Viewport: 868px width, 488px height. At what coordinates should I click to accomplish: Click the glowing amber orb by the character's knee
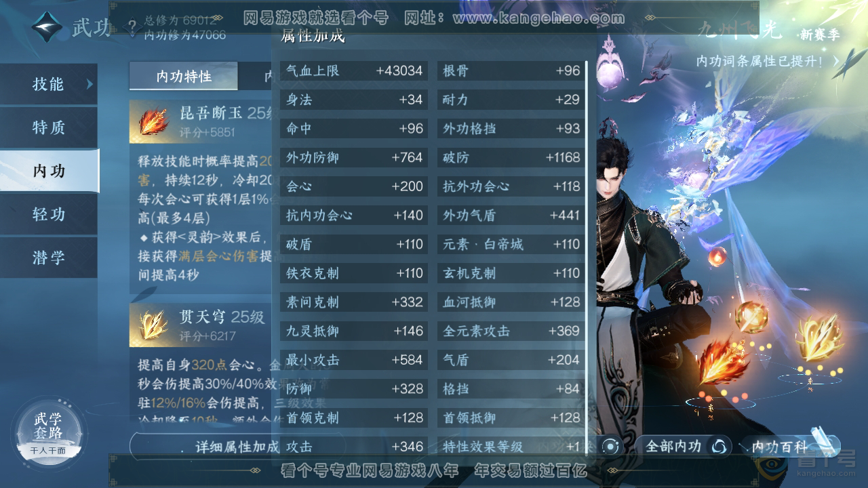tap(752, 317)
